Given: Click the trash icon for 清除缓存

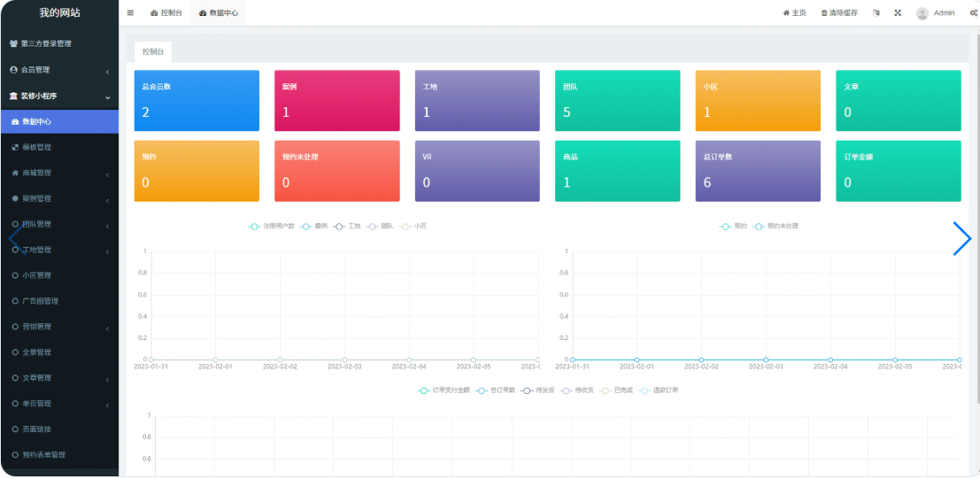Looking at the screenshot, I should 824,13.
